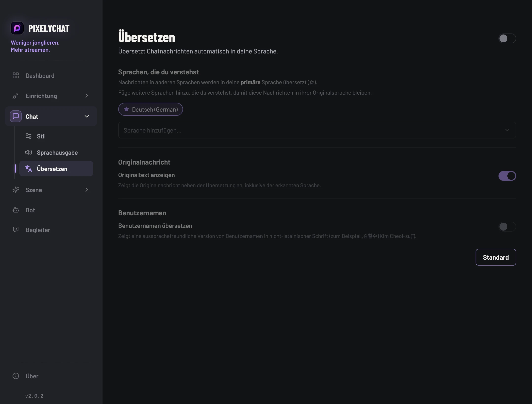The image size is (532, 404).
Task: Click the PIXELYCHAT brand title
Action: coord(49,29)
